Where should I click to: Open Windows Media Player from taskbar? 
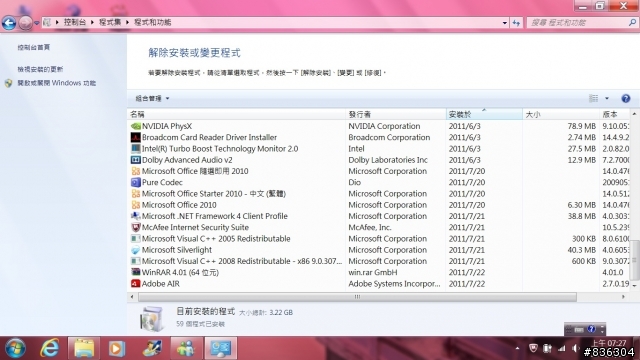[117, 348]
